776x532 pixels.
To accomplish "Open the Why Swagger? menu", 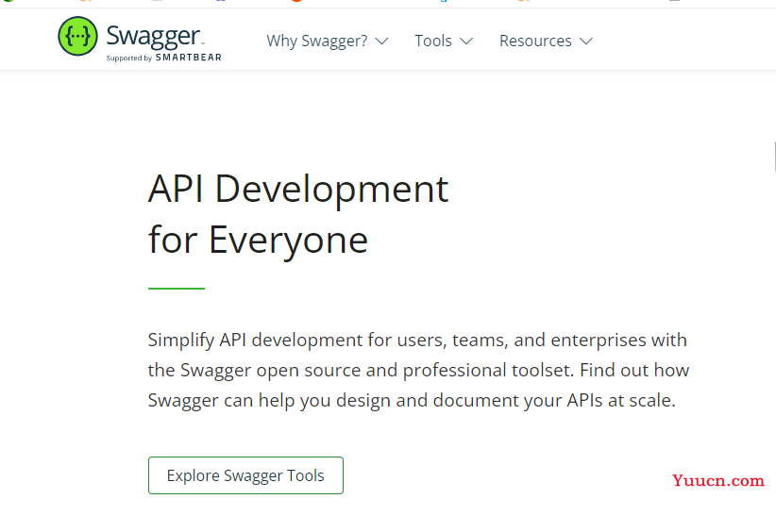I will [x=317, y=41].
